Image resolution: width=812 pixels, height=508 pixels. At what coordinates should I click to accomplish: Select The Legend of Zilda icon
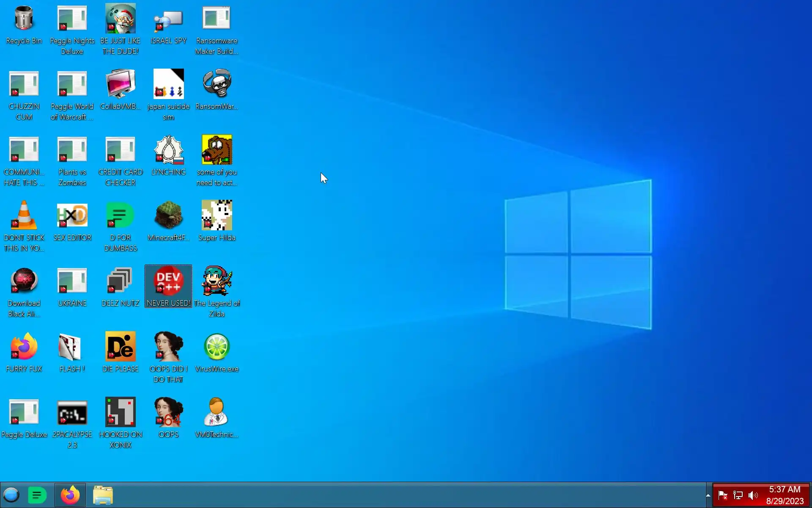tap(217, 281)
